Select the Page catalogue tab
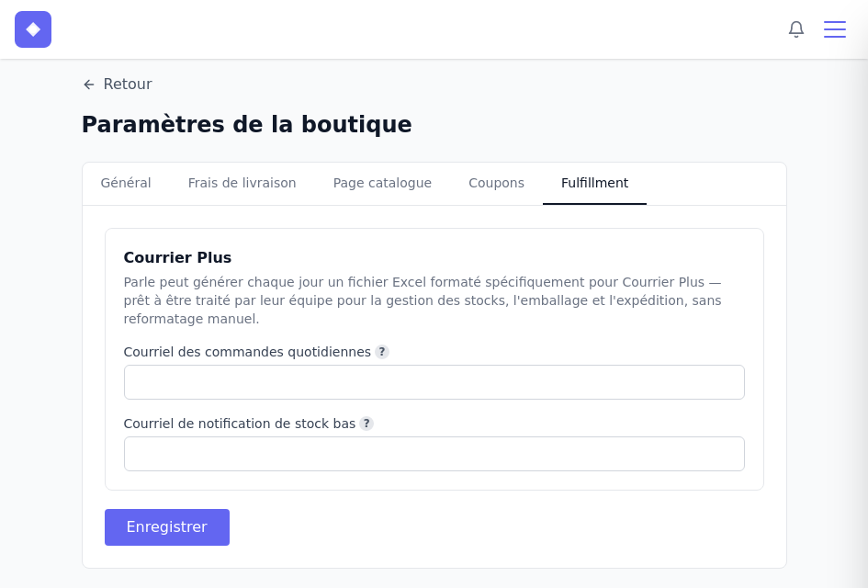 (382, 183)
